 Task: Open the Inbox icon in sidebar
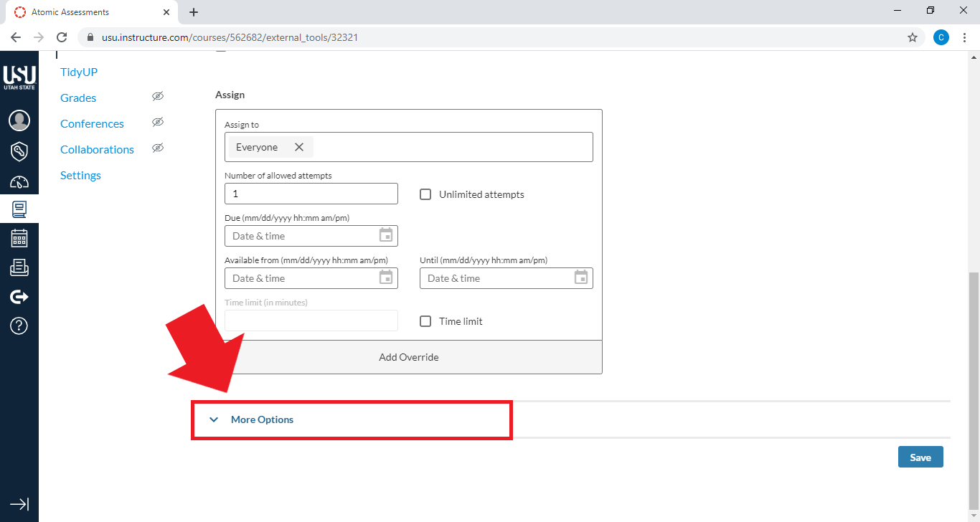(19, 267)
